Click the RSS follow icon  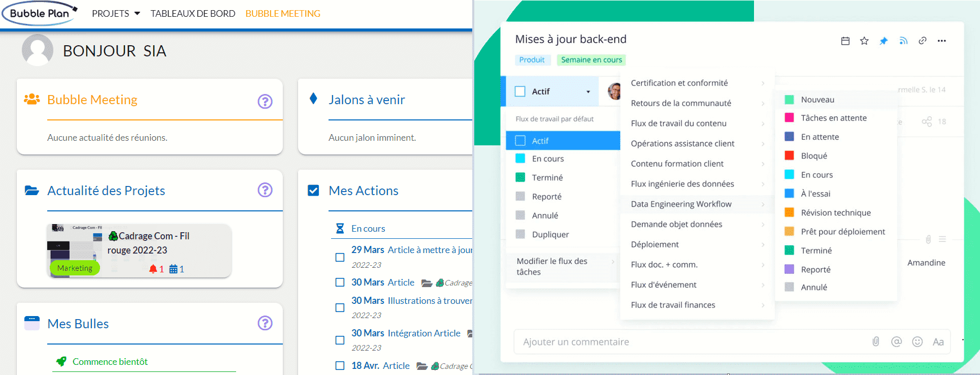[x=903, y=41]
